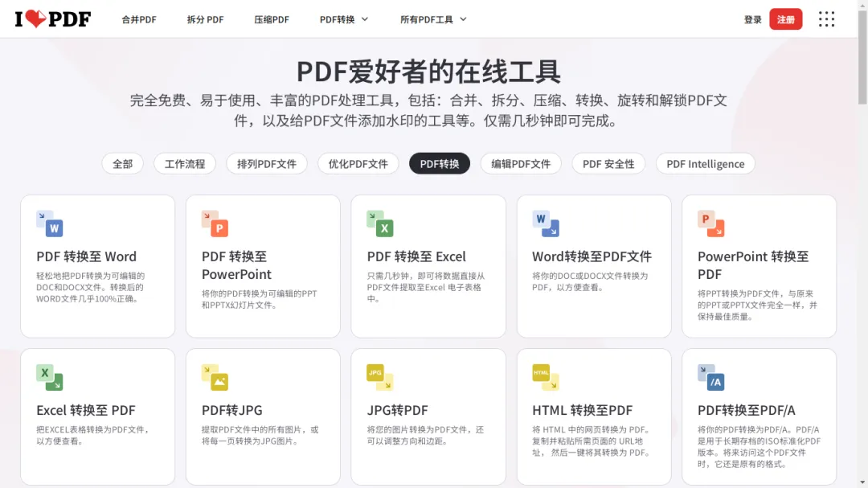Screen dimensions: 868x488
Task: Click the iLovePDF logo
Action: click(x=52, y=19)
